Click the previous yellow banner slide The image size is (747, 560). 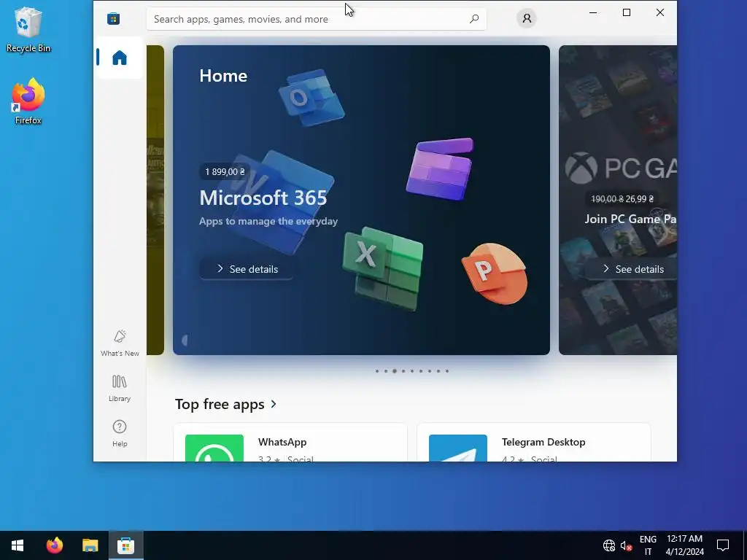[x=155, y=200]
